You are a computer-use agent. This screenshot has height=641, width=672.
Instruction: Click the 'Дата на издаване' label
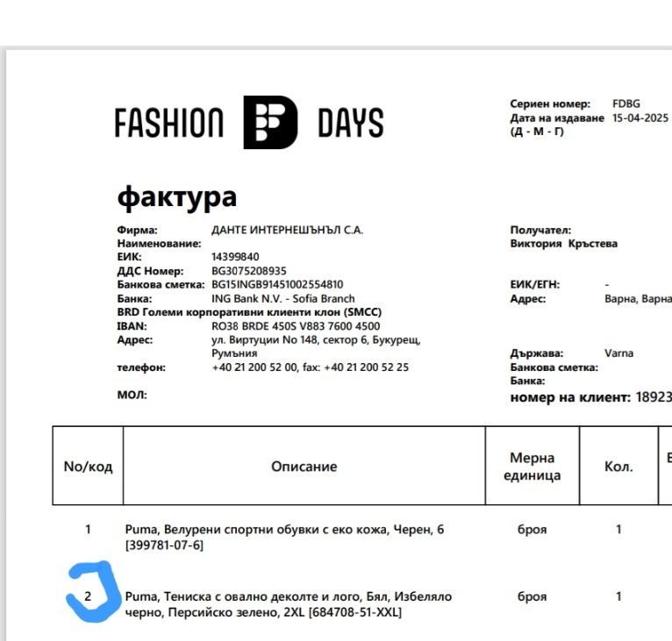click(557, 118)
